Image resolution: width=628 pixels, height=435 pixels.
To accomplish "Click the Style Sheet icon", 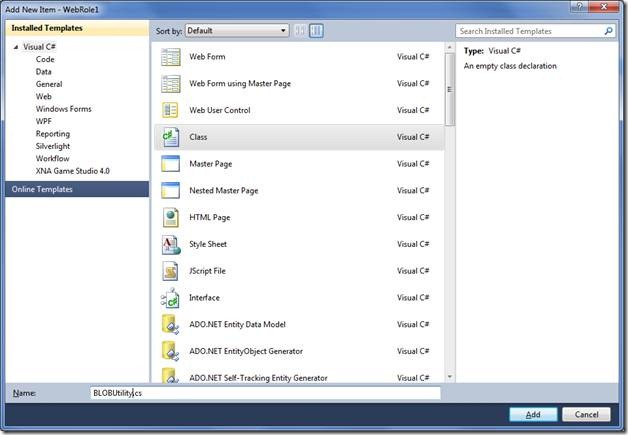I will point(170,244).
